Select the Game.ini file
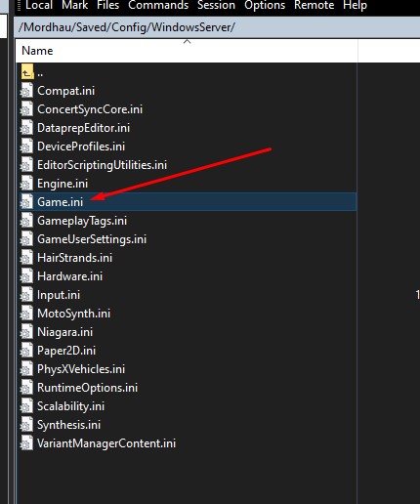Viewport: 420px width, 504px height. pos(189,202)
